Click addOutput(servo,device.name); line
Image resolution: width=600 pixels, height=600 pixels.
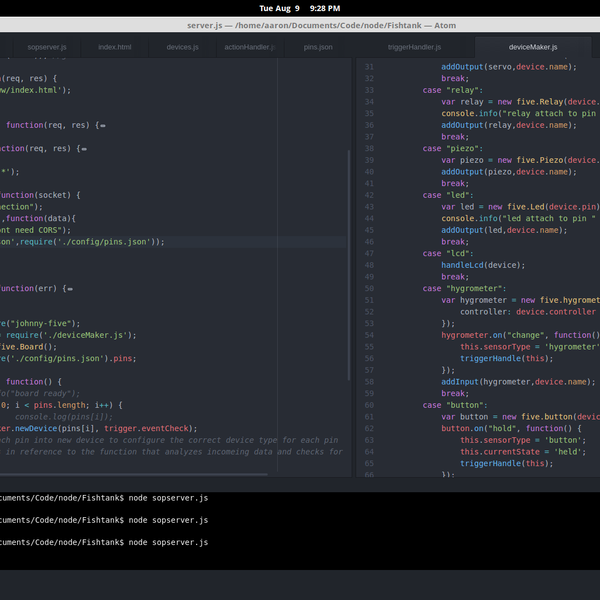tap(509, 67)
